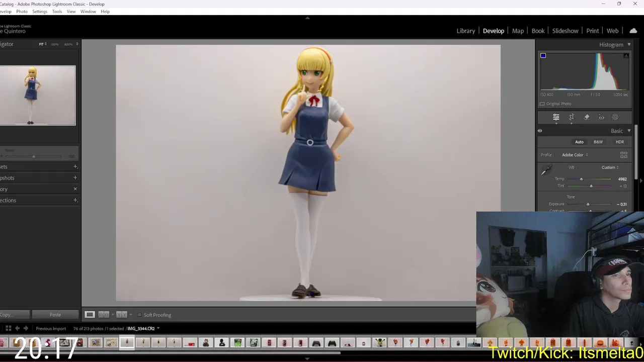Open the Settings menu

(39, 11)
